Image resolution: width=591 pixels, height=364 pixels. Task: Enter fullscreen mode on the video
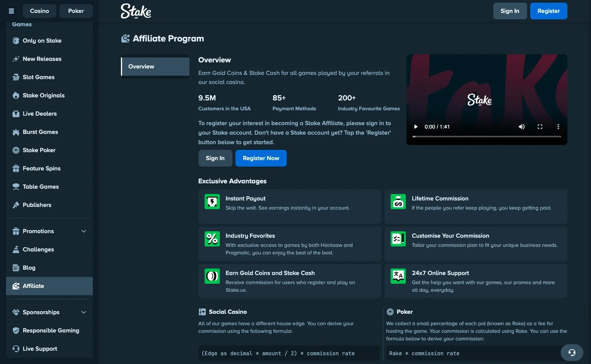[x=540, y=127]
